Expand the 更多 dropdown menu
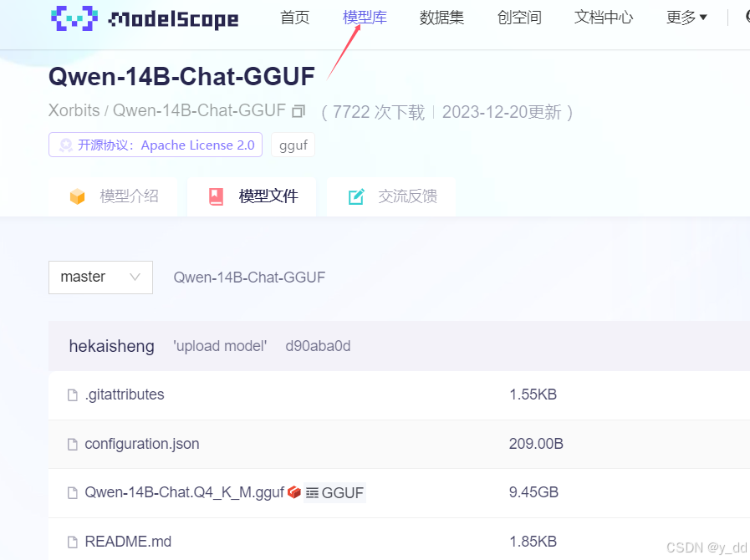The width and height of the screenshot is (750, 560). (686, 18)
